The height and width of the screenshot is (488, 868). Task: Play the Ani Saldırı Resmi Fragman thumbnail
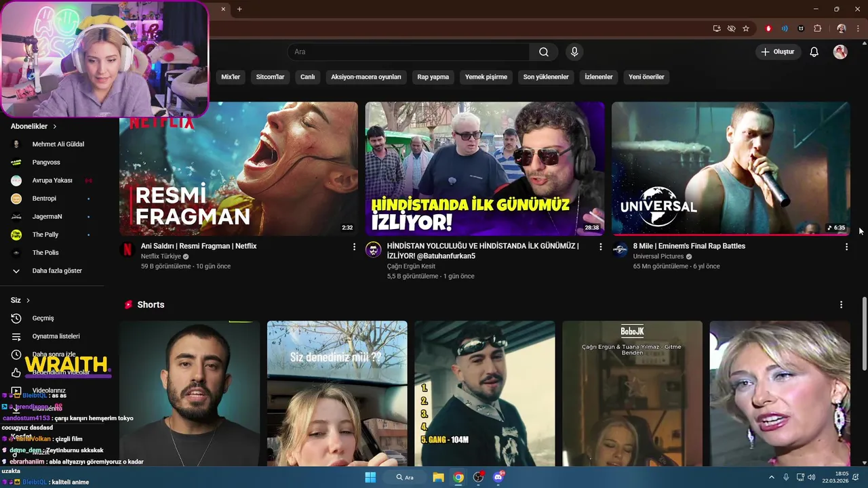click(239, 169)
